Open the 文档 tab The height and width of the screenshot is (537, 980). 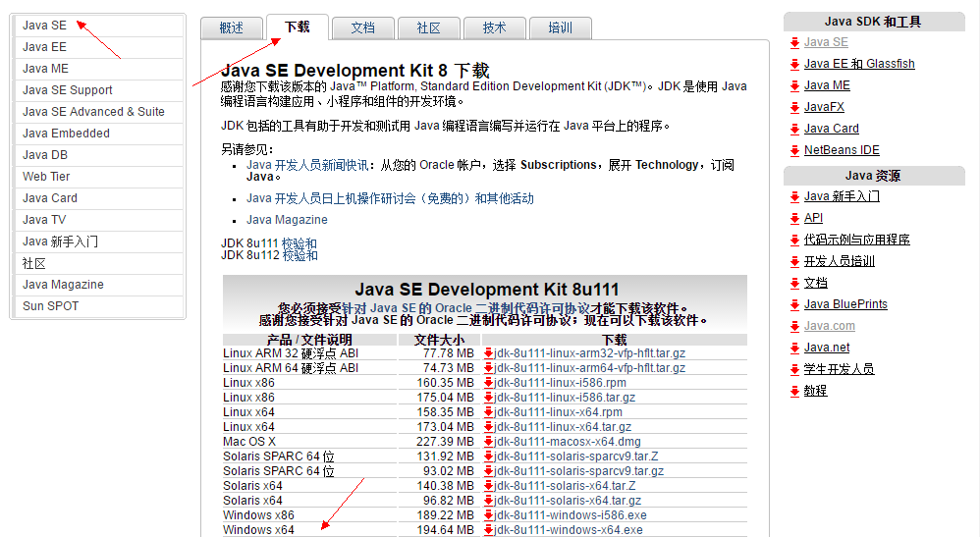363,28
